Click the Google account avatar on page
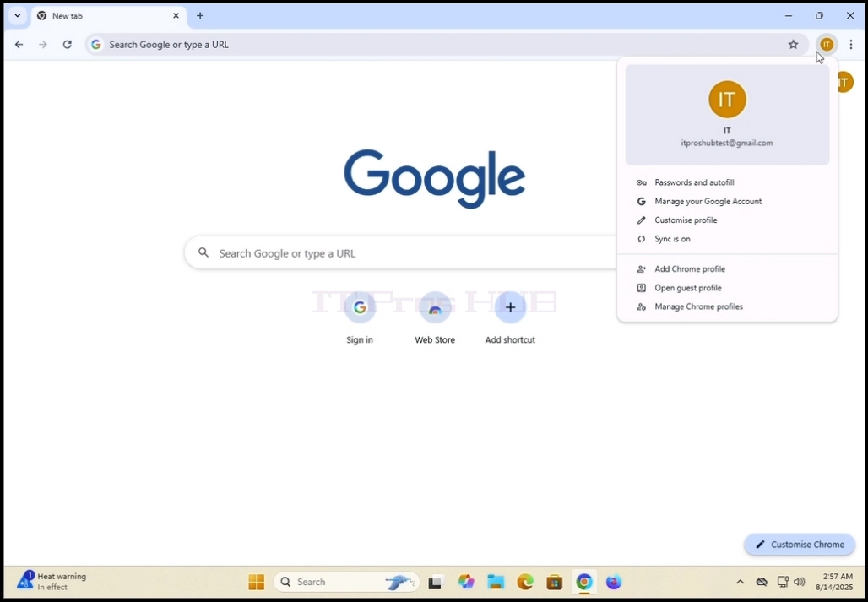This screenshot has width=868, height=602. (844, 83)
